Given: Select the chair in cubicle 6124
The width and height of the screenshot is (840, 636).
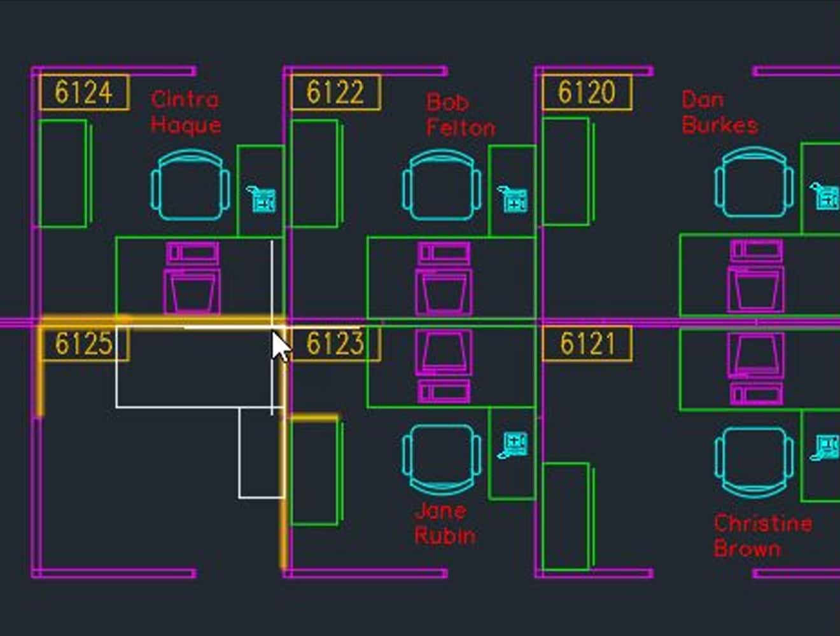Looking at the screenshot, I should click(190, 186).
